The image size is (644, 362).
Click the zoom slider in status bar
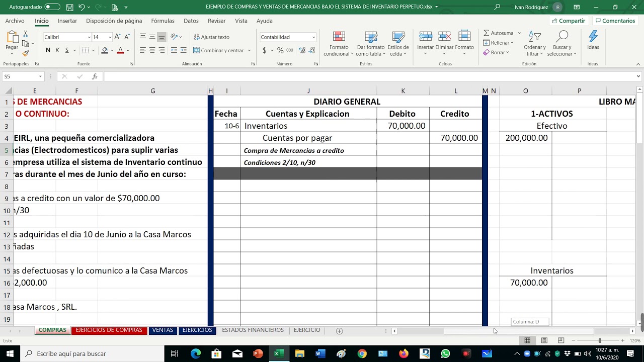599,340
